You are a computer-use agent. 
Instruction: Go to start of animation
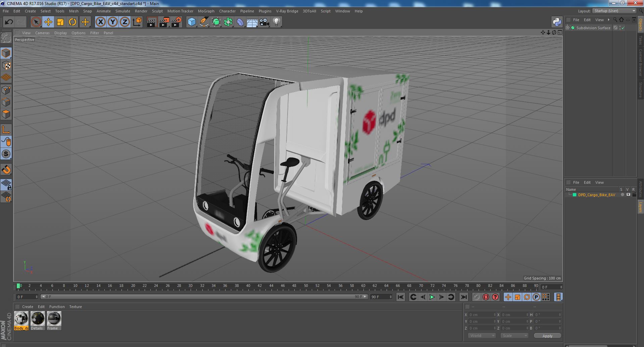coord(400,297)
